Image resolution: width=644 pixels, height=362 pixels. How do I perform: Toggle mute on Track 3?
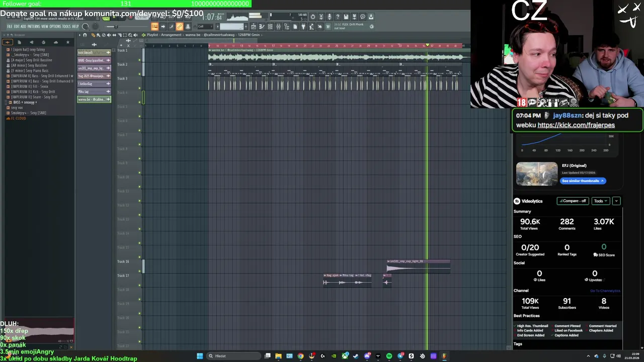click(140, 88)
